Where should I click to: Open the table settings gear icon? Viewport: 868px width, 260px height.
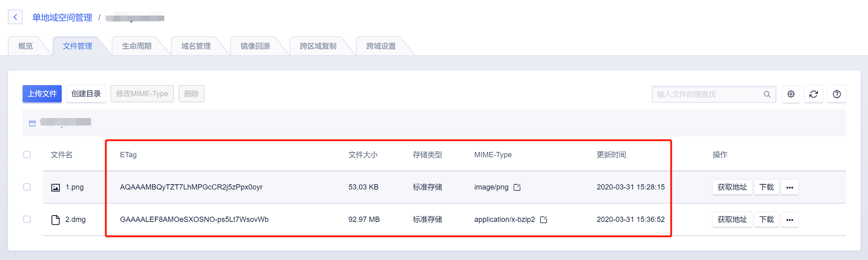click(791, 94)
